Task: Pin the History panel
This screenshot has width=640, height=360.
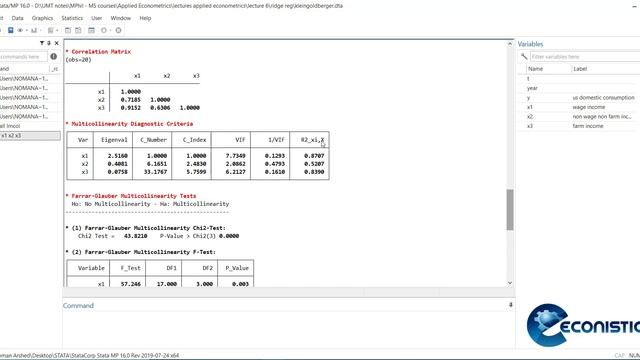Action: click(x=49, y=43)
